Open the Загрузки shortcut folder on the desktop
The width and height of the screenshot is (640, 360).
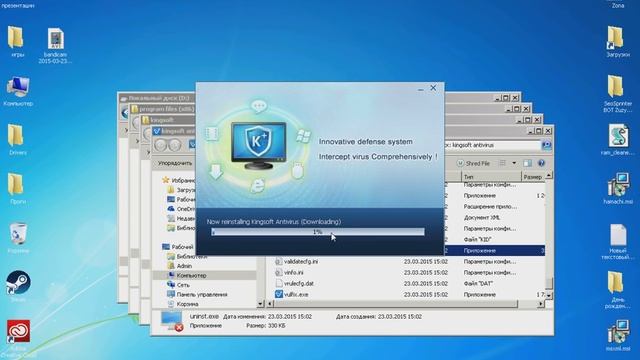point(618,42)
